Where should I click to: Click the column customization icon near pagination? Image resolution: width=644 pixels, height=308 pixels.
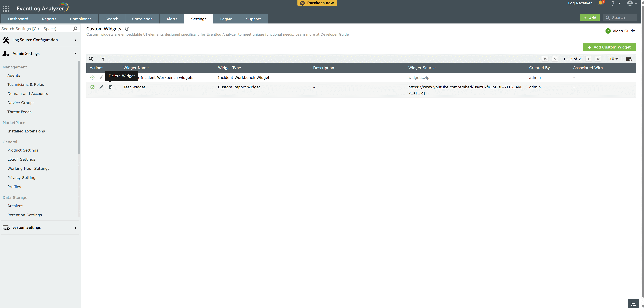(629, 59)
